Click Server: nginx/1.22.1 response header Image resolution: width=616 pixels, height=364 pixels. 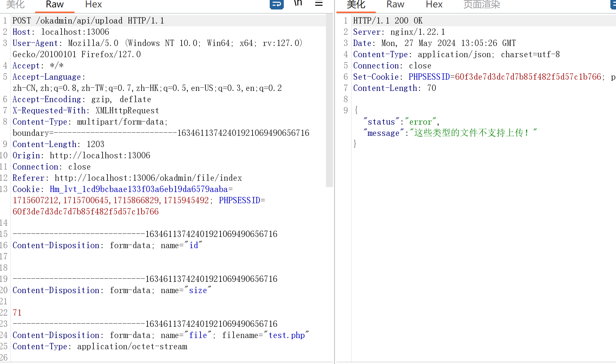[399, 32]
